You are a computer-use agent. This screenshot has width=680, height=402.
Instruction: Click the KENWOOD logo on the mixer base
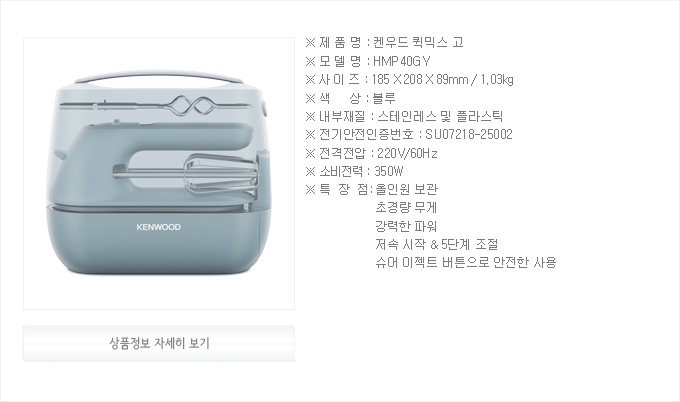click(159, 227)
